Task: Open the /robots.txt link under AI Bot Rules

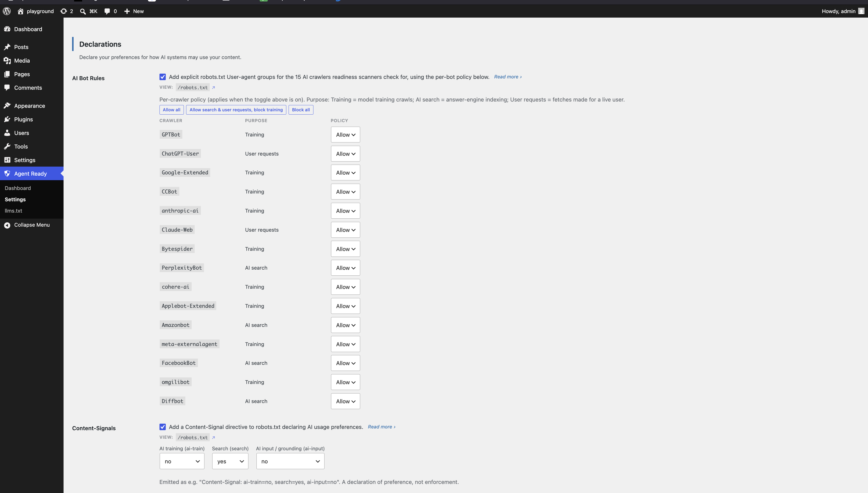Action: point(193,87)
